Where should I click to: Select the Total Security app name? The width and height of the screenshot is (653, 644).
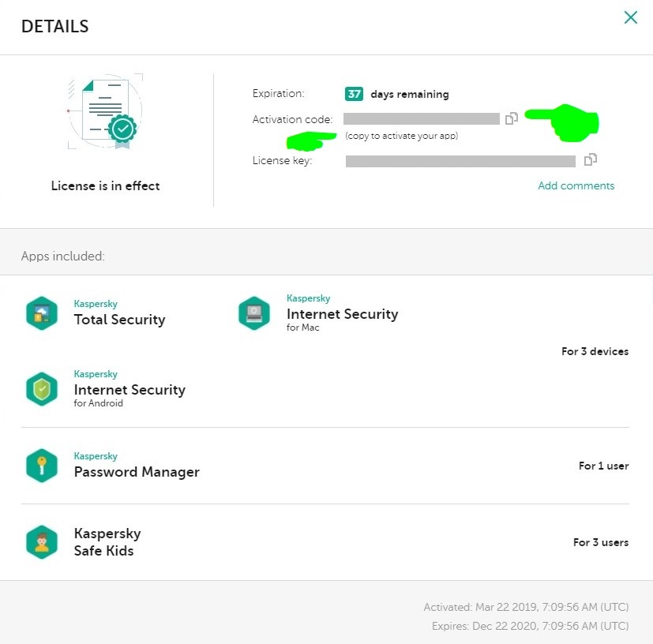pyautogui.click(x=119, y=320)
